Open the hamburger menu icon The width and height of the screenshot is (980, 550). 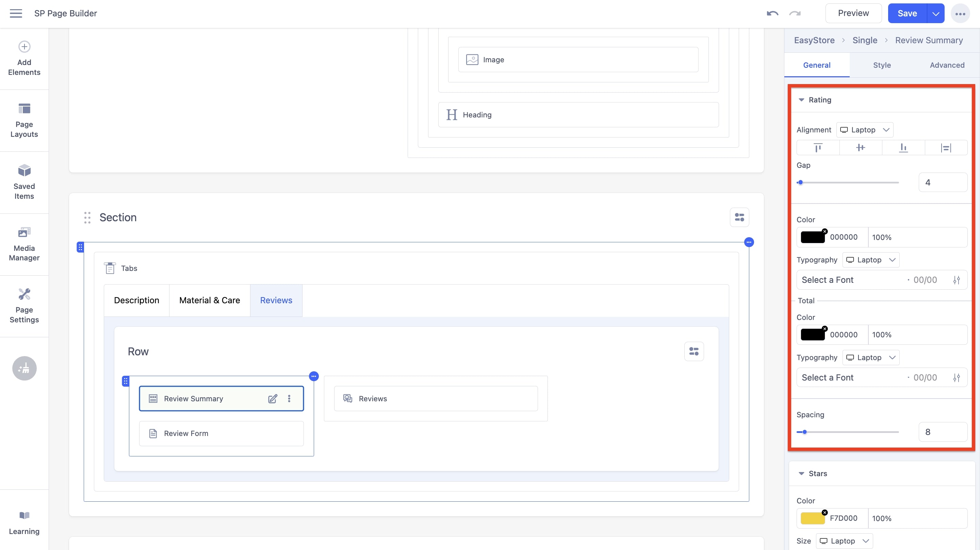[16, 13]
